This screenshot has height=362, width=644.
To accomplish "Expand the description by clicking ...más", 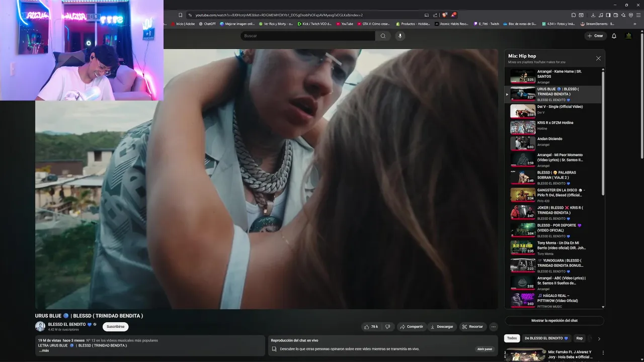I will [44, 350].
